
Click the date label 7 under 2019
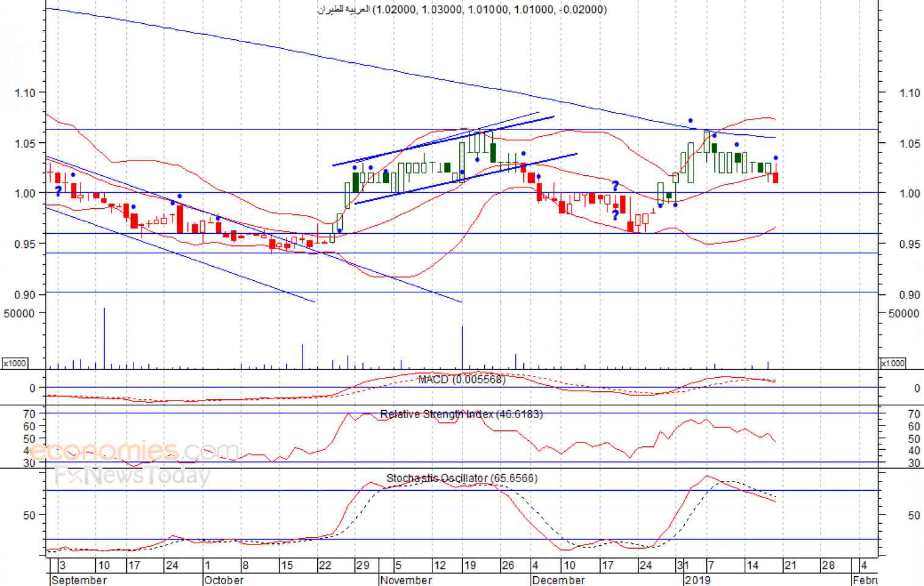(711, 565)
